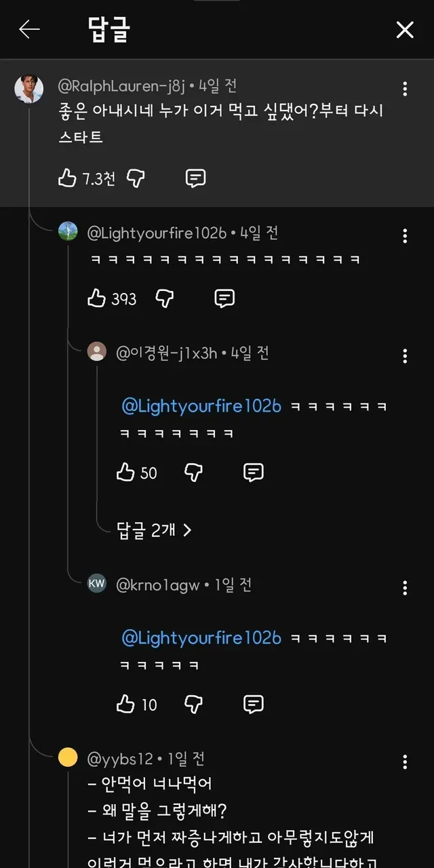
Task: Go back using the arrow icon
Action: tap(29, 29)
